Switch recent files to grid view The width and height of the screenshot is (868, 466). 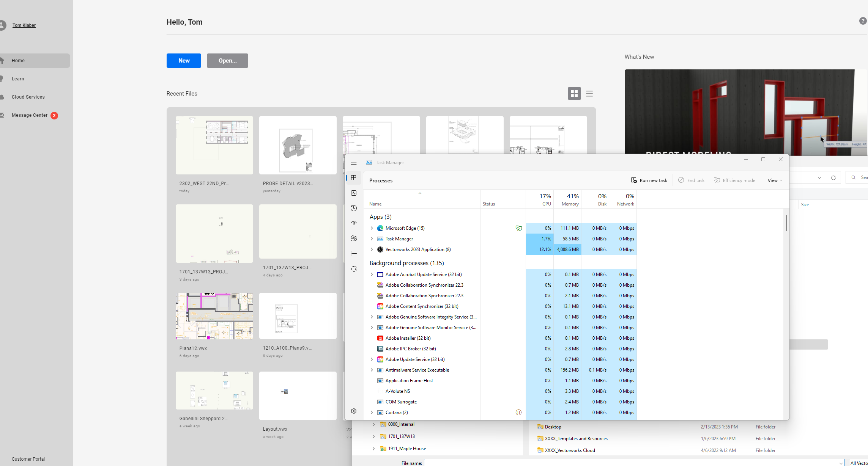[x=574, y=94]
